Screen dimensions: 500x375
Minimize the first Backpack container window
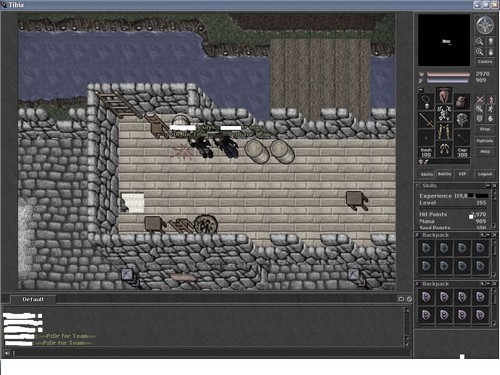488,235
